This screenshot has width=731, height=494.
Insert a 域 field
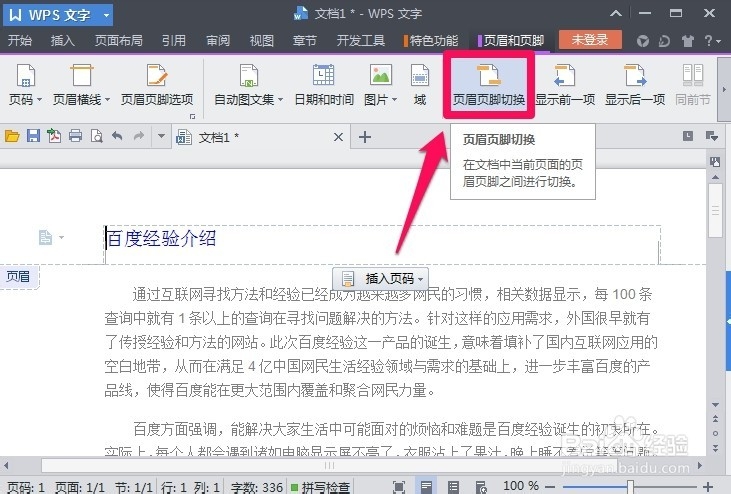[420, 86]
